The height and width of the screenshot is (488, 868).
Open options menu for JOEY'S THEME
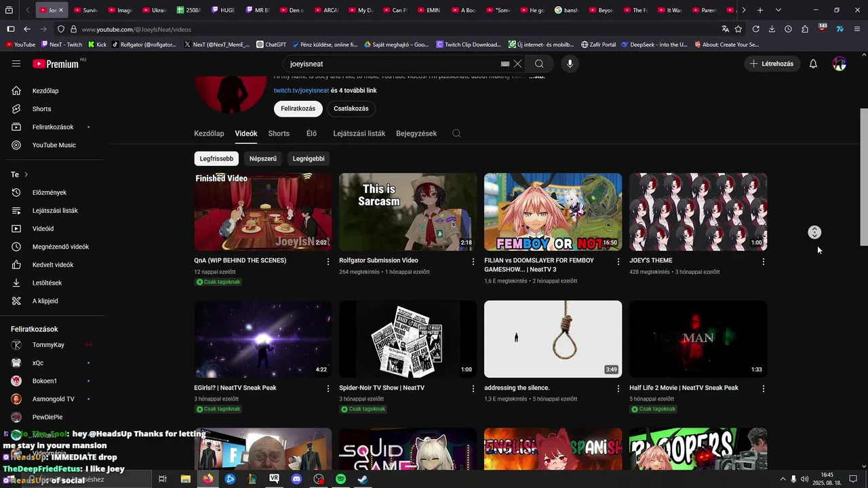pyautogui.click(x=763, y=262)
